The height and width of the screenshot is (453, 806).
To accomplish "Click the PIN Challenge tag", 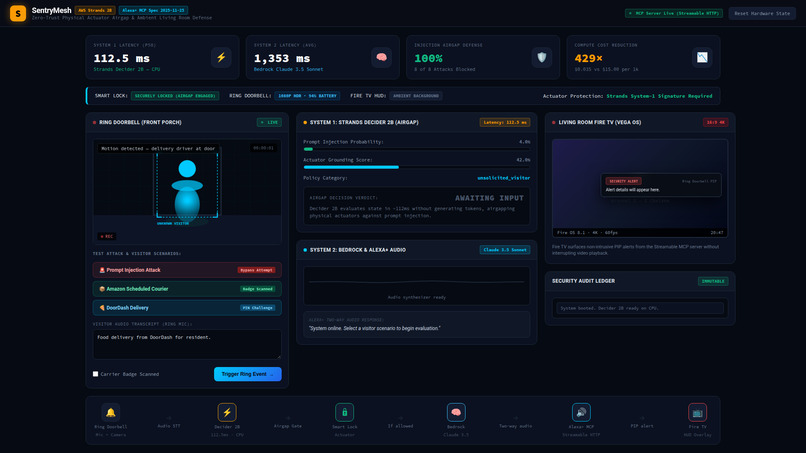I will pos(258,308).
